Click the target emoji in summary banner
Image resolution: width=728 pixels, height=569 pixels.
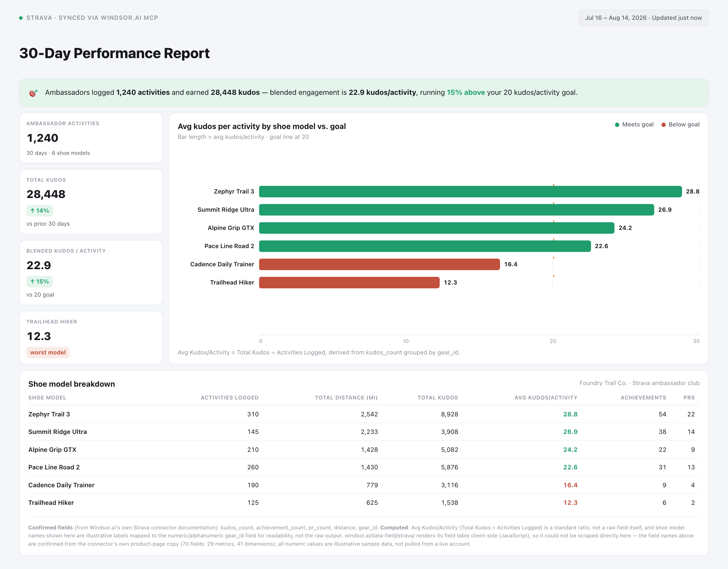pyautogui.click(x=33, y=93)
